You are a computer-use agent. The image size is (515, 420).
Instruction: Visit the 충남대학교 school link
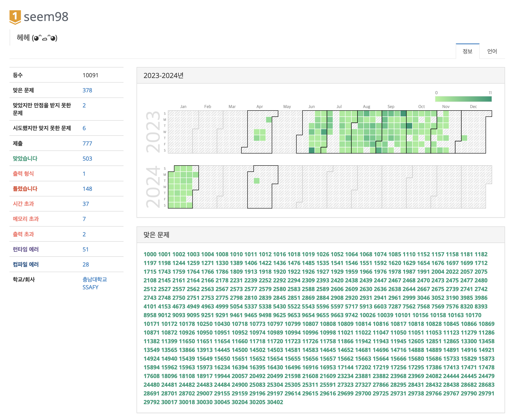95,279
